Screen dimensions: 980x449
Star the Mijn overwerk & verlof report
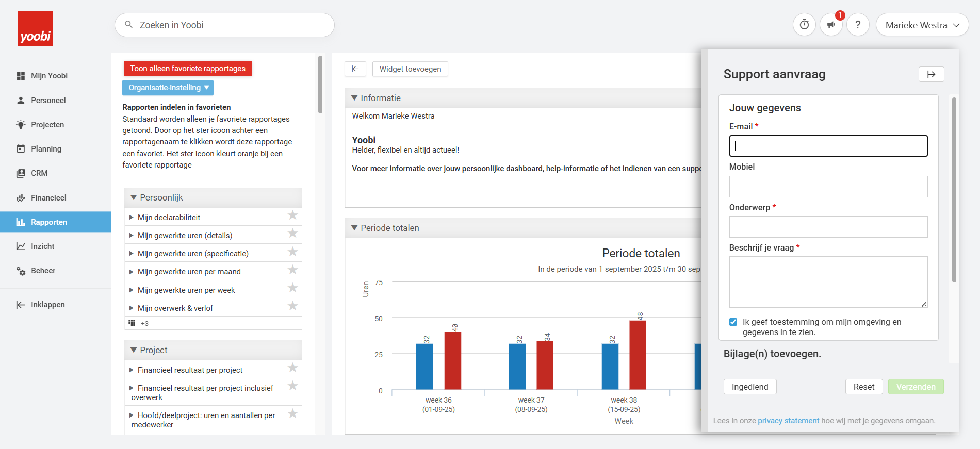pyautogui.click(x=292, y=306)
